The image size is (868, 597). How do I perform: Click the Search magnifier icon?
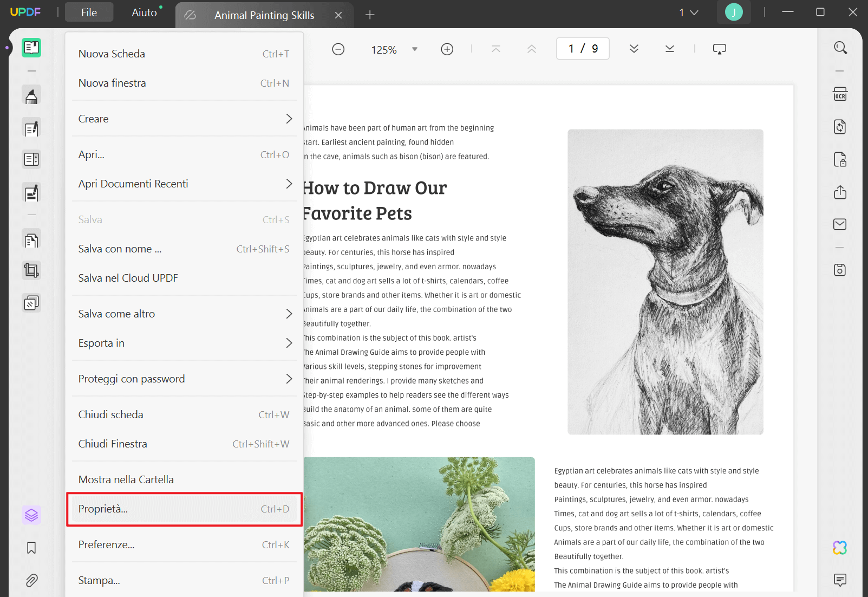(x=840, y=48)
